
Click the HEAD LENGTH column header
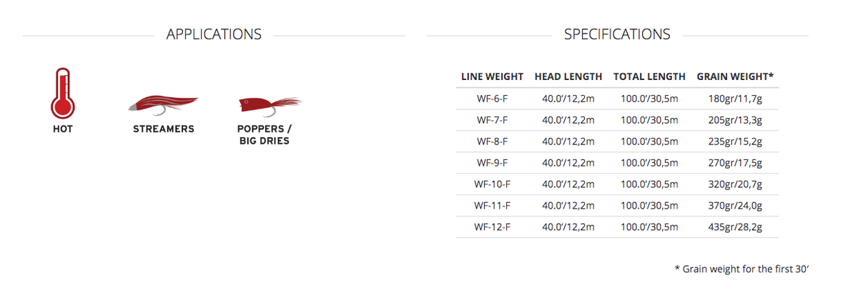click(x=568, y=76)
